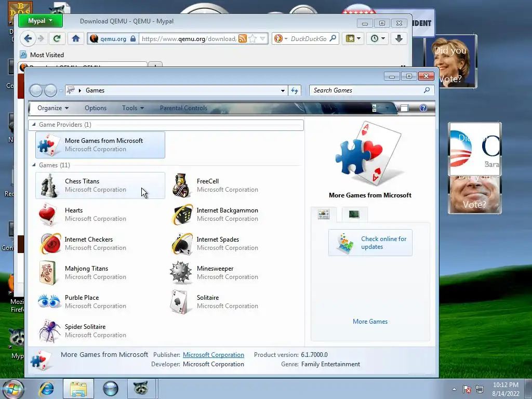
Task: Open the Mypal bookmarks menu dropdown
Action: pyautogui.click(x=353, y=38)
